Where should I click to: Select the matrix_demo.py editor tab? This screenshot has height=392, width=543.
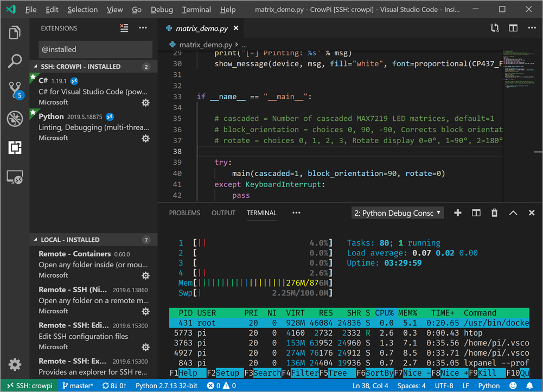coord(202,28)
